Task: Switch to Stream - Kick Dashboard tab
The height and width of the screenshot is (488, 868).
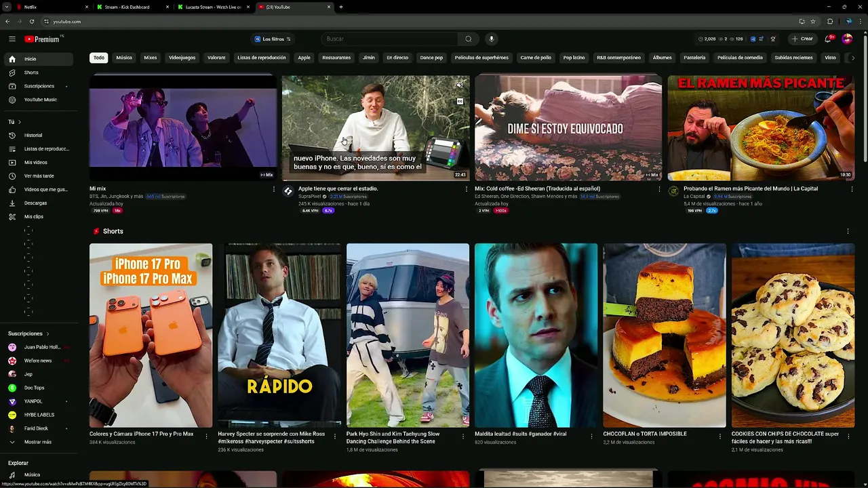Action: click(x=132, y=7)
